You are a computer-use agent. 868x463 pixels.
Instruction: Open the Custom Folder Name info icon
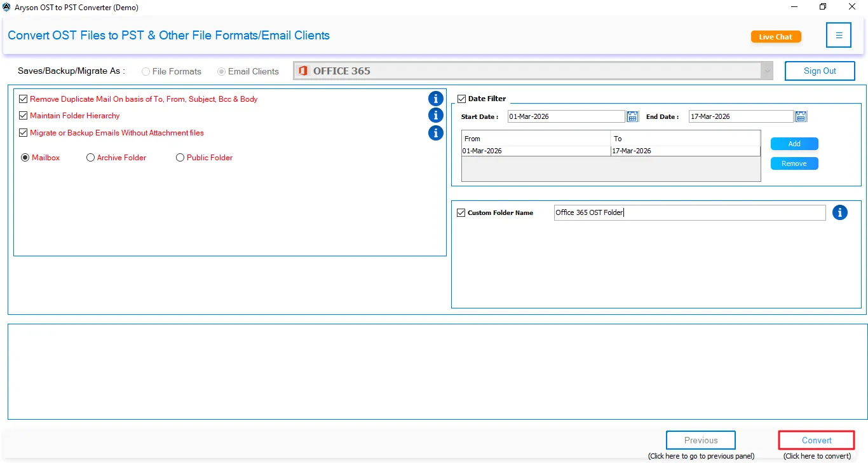(840, 212)
